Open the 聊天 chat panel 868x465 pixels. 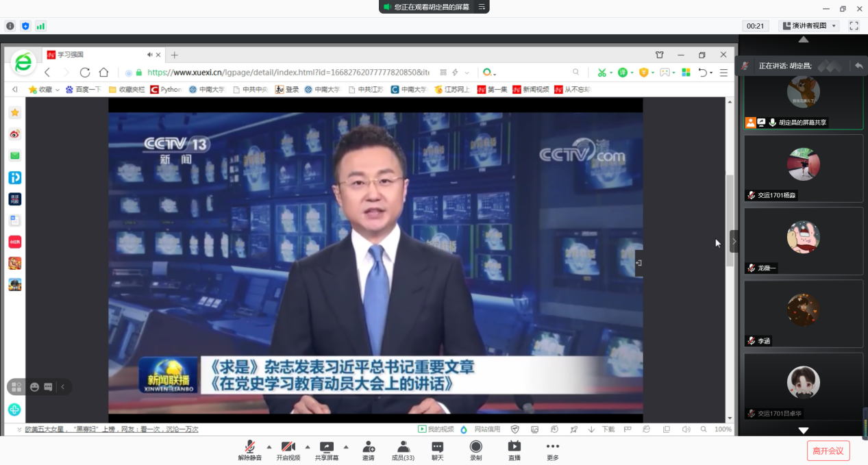(x=437, y=450)
